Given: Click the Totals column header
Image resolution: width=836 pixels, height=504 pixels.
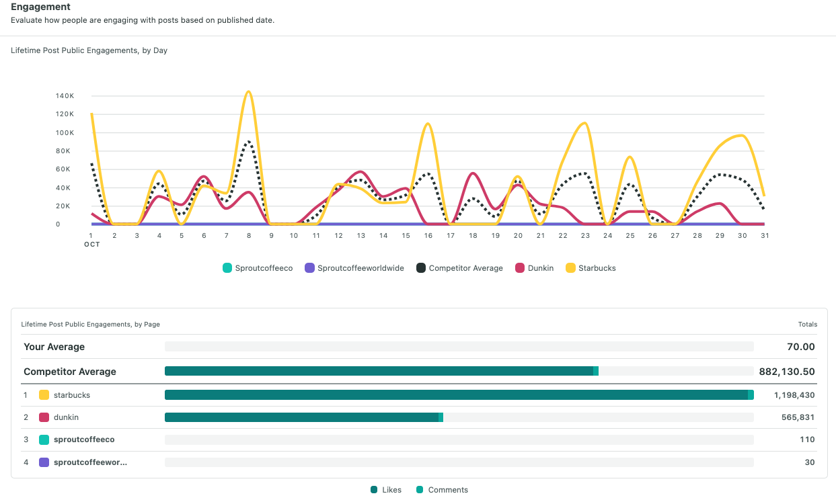Looking at the screenshot, I should (808, 324).
